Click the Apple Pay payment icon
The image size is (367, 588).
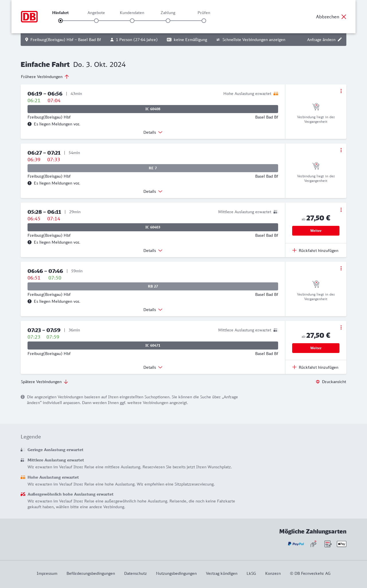pyautogui.click(x=341, y=544)
